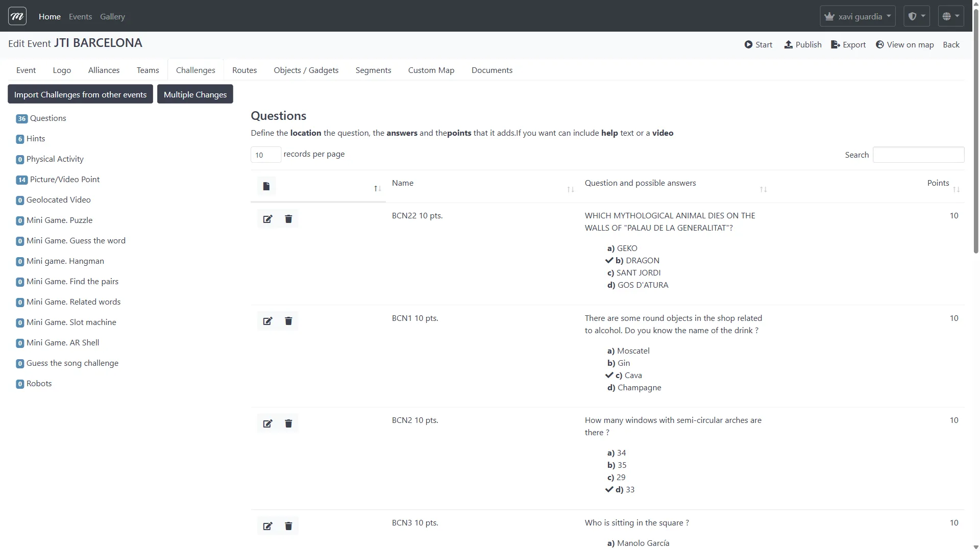Toggle the checkmark next to answer 33
This screenshot has height=551, width=980.
(x=608, y=489)
